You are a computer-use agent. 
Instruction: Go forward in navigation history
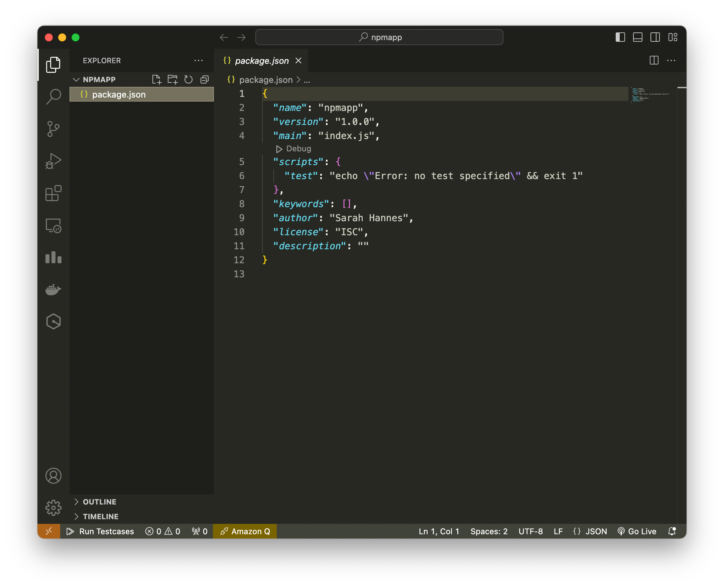click(241, 37)
